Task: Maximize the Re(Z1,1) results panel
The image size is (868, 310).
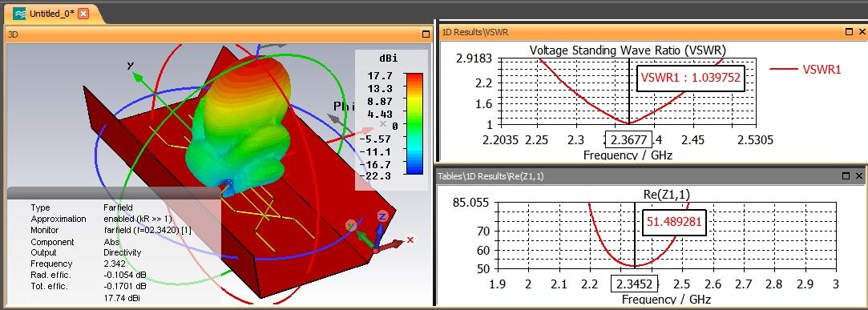Action: point(846,176)
